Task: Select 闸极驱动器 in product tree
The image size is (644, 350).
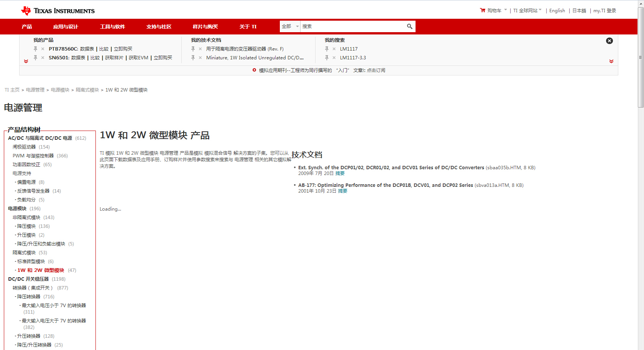Action: point(24,147)
